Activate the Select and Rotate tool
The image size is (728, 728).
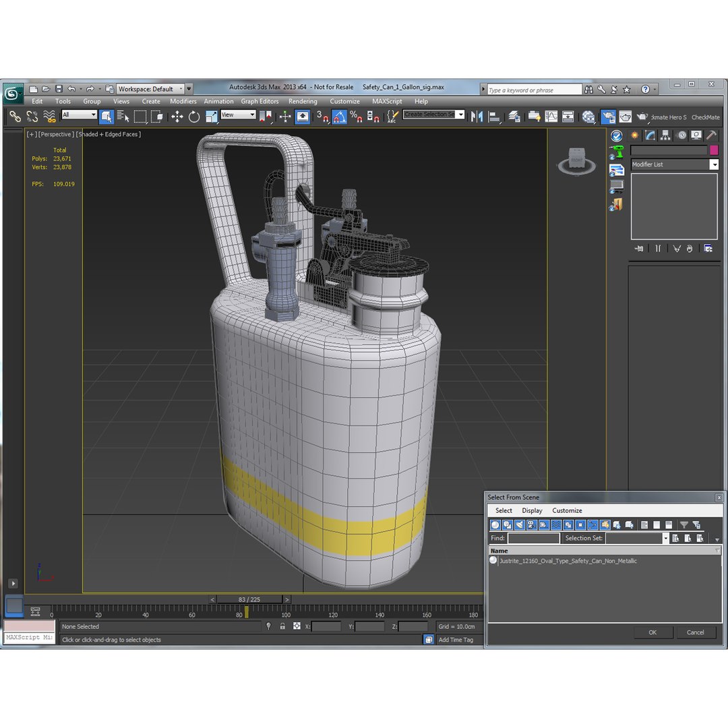(x=194, y=117)
